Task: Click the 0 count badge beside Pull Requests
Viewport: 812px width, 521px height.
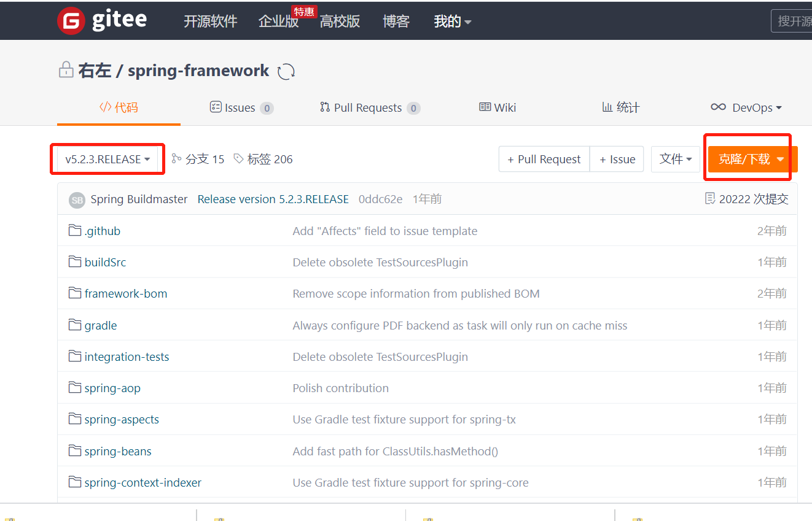Action: coord(414,109)
